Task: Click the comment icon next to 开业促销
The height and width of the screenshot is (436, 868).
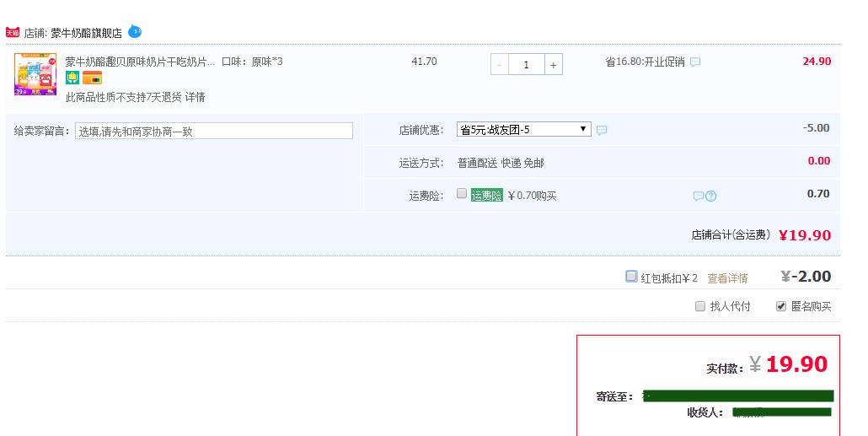Action: click(695, 62)
